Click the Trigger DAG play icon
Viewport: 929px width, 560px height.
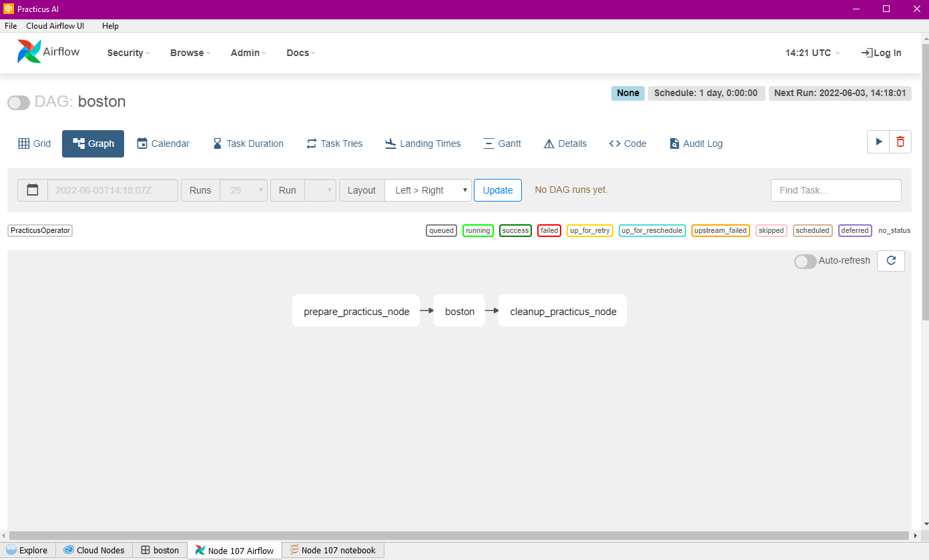(878, 142)
